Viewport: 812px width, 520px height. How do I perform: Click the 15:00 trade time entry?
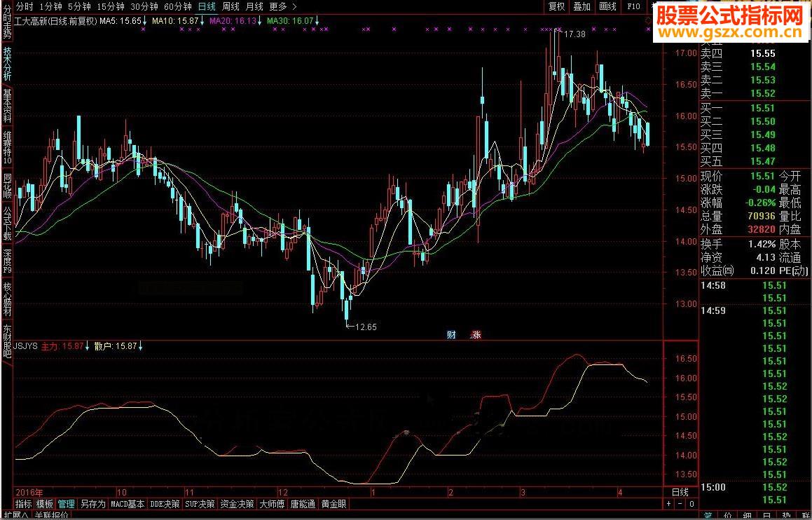(712, 487)
